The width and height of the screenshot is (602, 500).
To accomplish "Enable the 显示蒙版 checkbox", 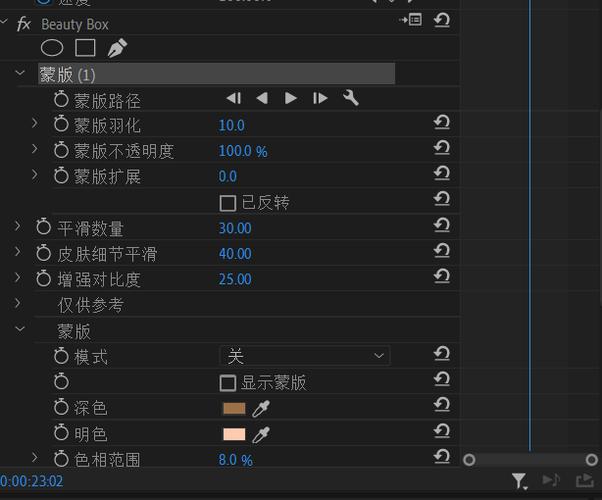I will click(228, 383).
